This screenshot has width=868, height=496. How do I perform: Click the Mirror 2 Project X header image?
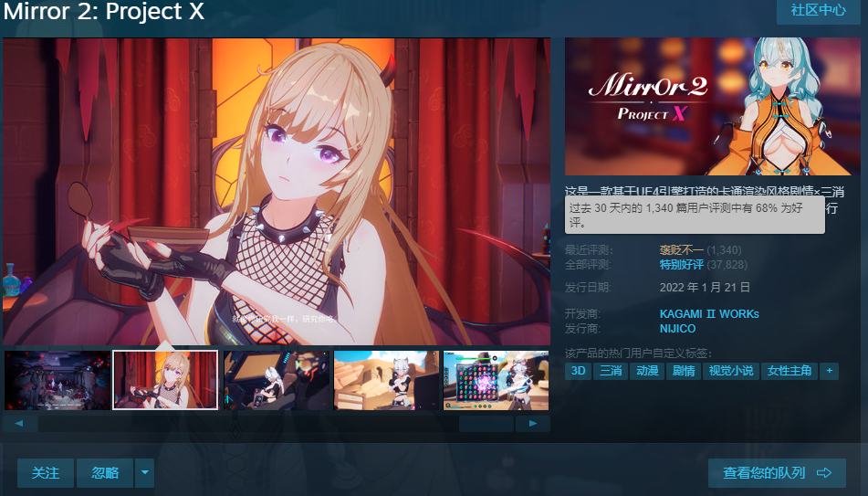(713, 106)
